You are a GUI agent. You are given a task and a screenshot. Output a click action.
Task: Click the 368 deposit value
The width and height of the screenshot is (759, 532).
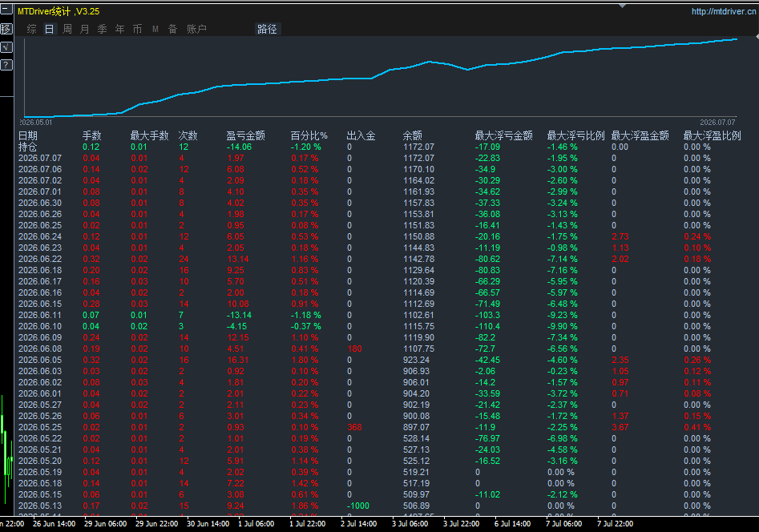[355, 427]
